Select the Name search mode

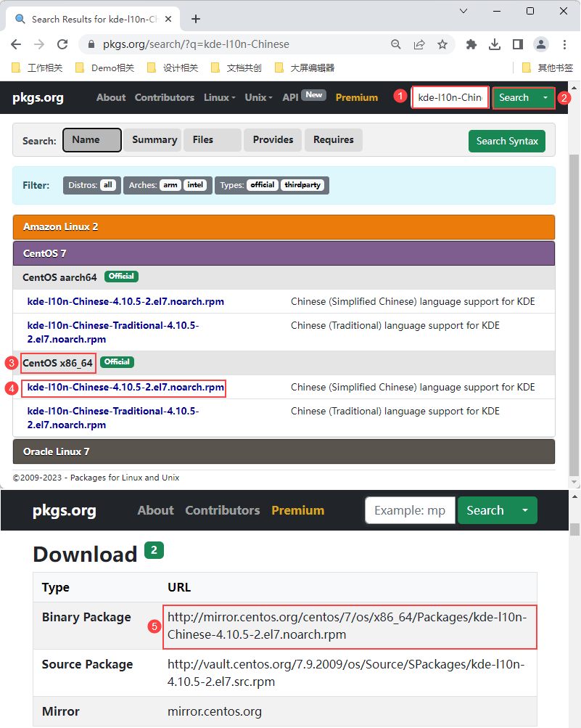[x=92, y=140]
